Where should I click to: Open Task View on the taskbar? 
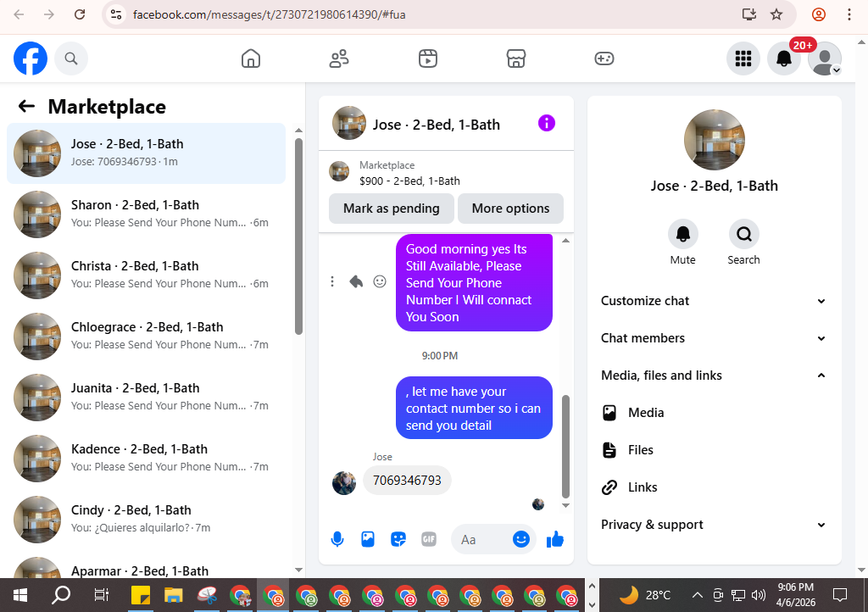tap(102, 595)
